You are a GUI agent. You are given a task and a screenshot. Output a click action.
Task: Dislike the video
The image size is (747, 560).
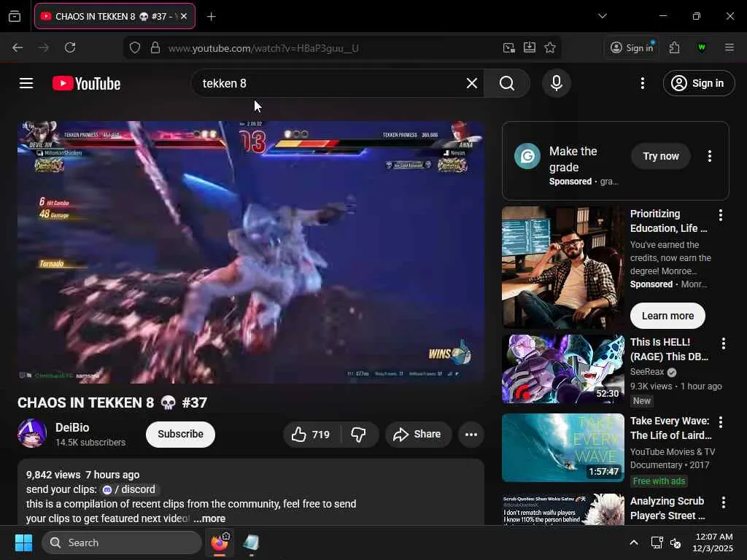click(359, 435)
